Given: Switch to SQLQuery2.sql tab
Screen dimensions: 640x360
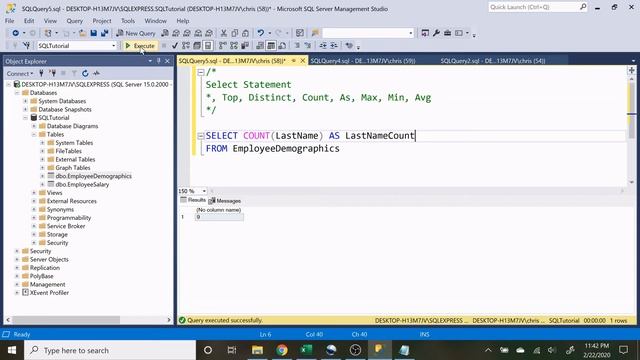Looking at the screenshot, I should click(x=493, y=61).
